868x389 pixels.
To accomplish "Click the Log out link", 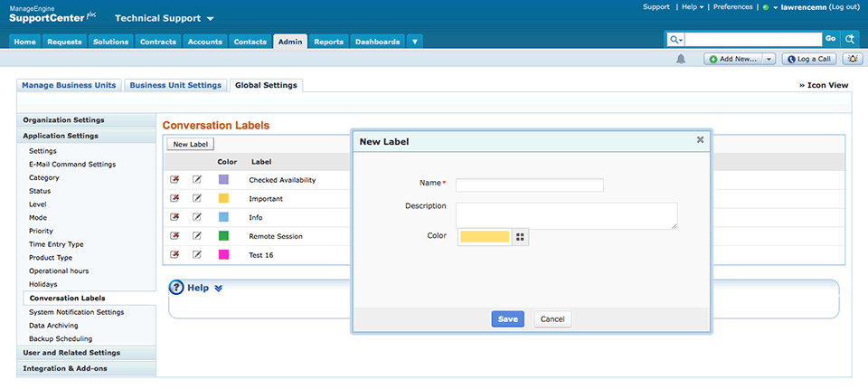I will (x=844, y=7).
